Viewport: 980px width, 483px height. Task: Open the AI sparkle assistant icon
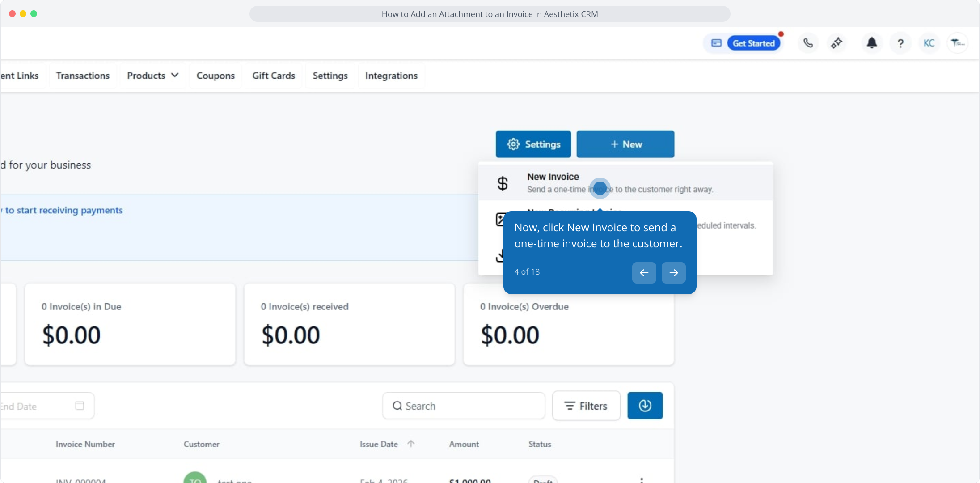[x=836, y=43]
